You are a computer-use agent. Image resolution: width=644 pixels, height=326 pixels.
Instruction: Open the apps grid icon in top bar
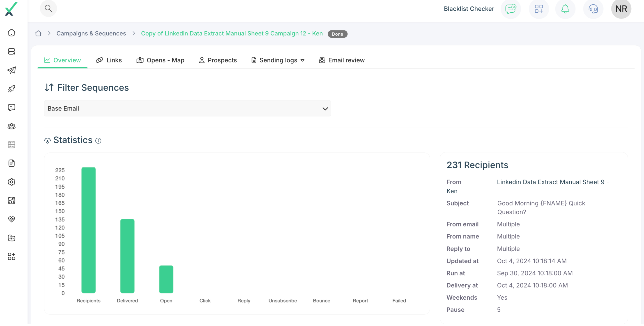coord(539,9)
